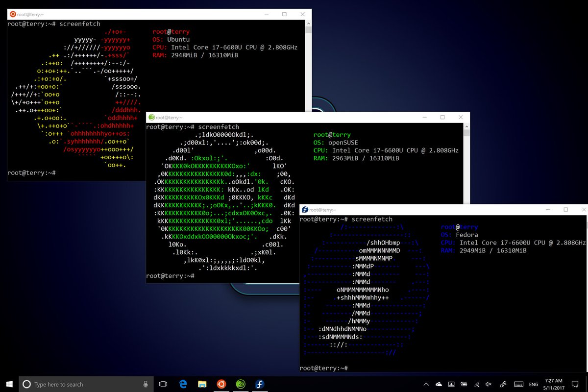Click the 'root@terry:~' title of openSUSE window
The height and width of the screenshot is (392, 588).
click(169, 118)
